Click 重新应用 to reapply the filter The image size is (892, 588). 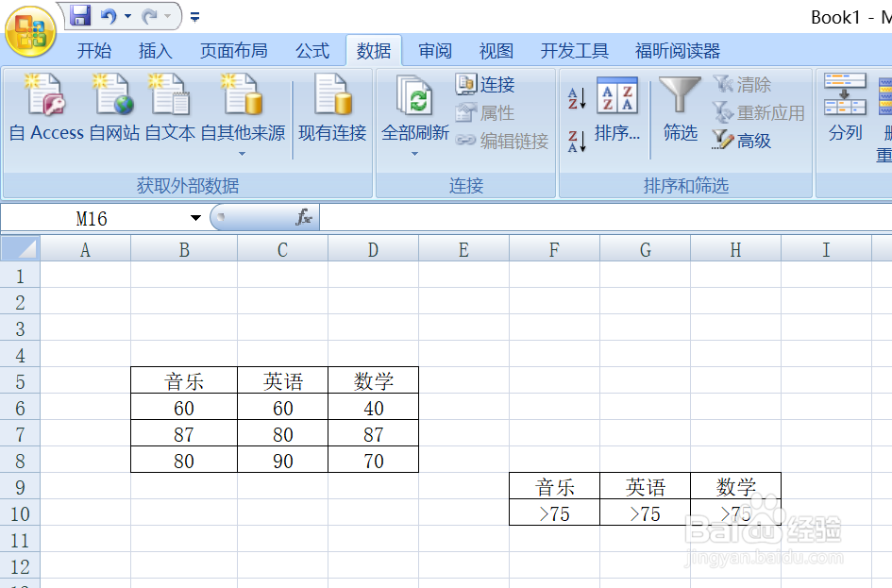pyautogui.click(x=758, y=112)
